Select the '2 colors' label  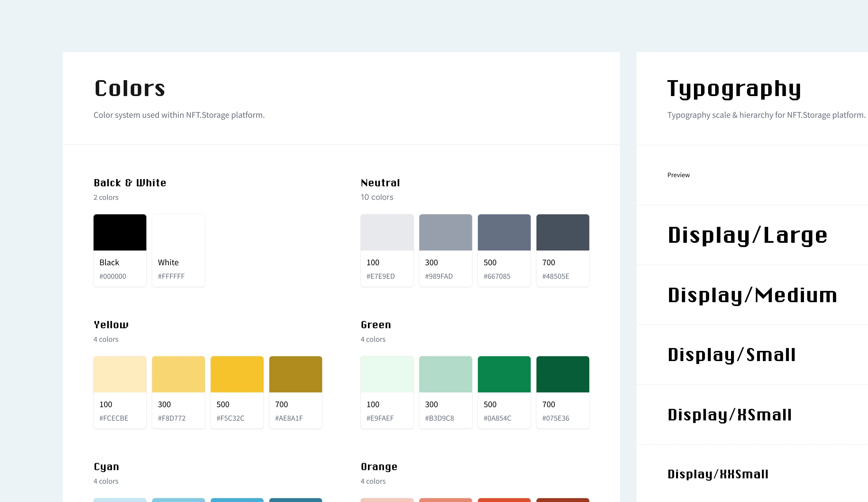[106, 198]
